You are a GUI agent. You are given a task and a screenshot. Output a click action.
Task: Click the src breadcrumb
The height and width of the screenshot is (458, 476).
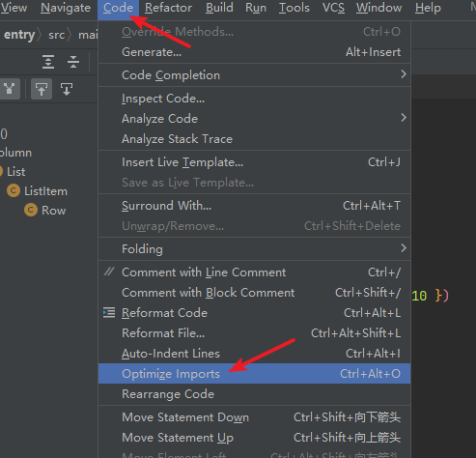click(x=56, y=35)
